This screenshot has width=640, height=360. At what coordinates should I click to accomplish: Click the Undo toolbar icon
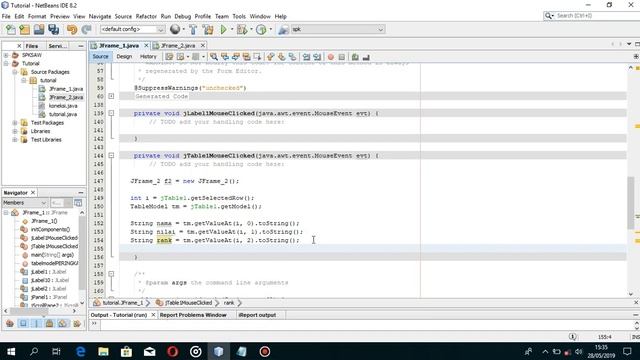pos(72,29)
